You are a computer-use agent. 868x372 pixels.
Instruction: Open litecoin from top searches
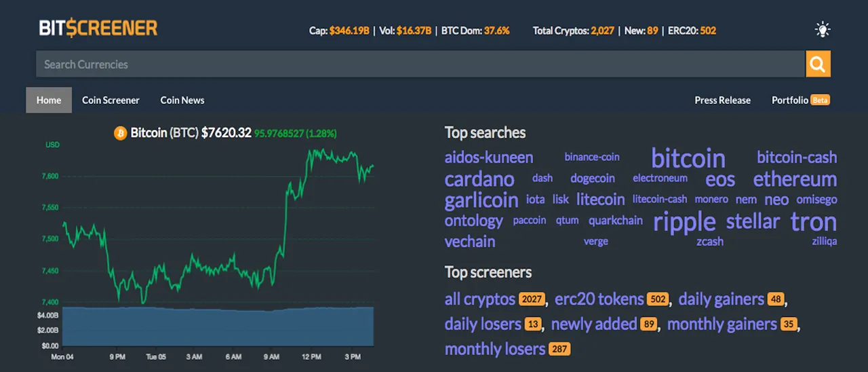(601, 200)
